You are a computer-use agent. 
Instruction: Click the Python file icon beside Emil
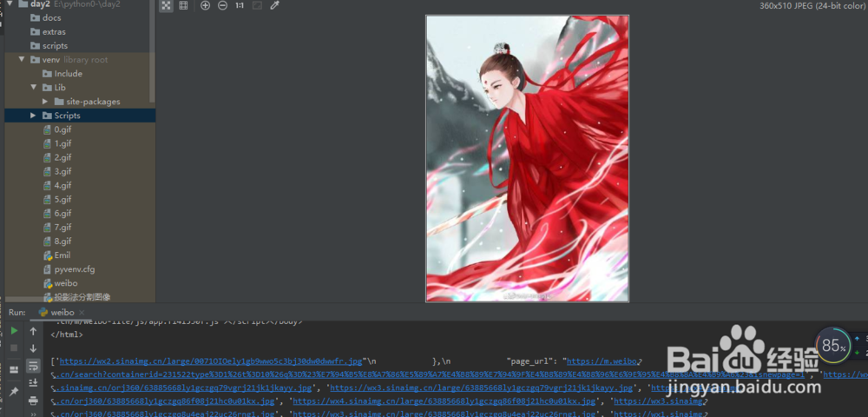coord(48,255)
